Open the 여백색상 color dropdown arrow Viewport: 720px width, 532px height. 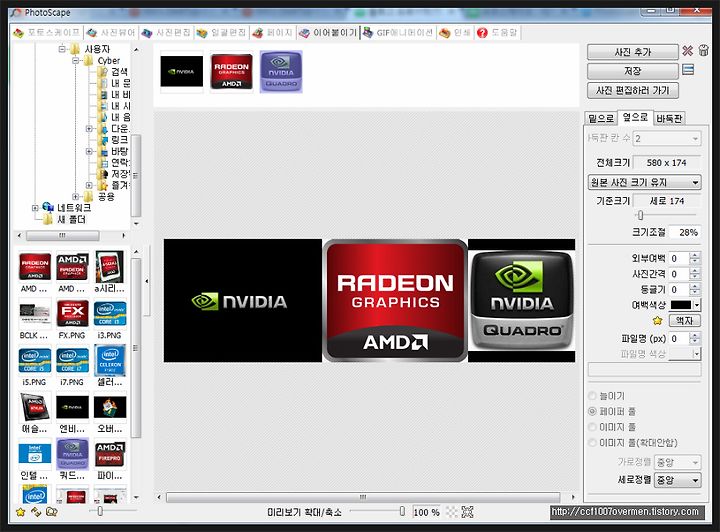[x=697, y=305]
